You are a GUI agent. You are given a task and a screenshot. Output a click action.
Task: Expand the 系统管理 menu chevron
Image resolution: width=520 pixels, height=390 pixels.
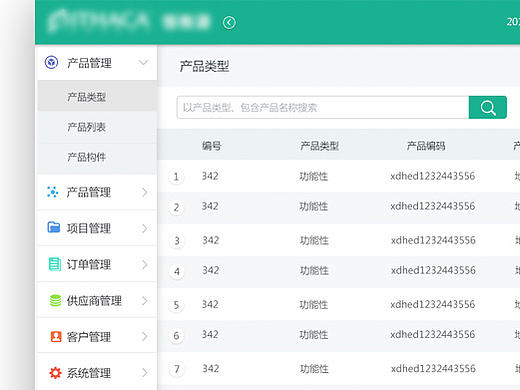[x=145, y=373]
